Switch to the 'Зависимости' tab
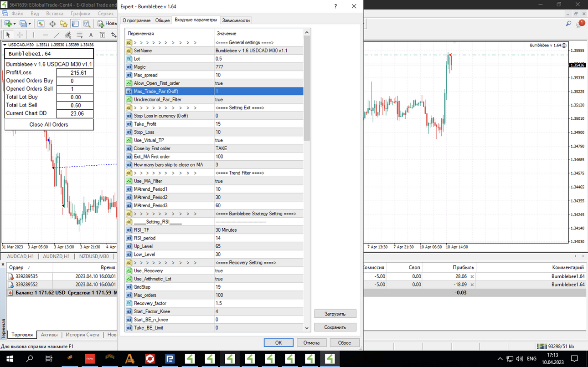The width and height of the screenshot is (588, 367). point(236,20)
